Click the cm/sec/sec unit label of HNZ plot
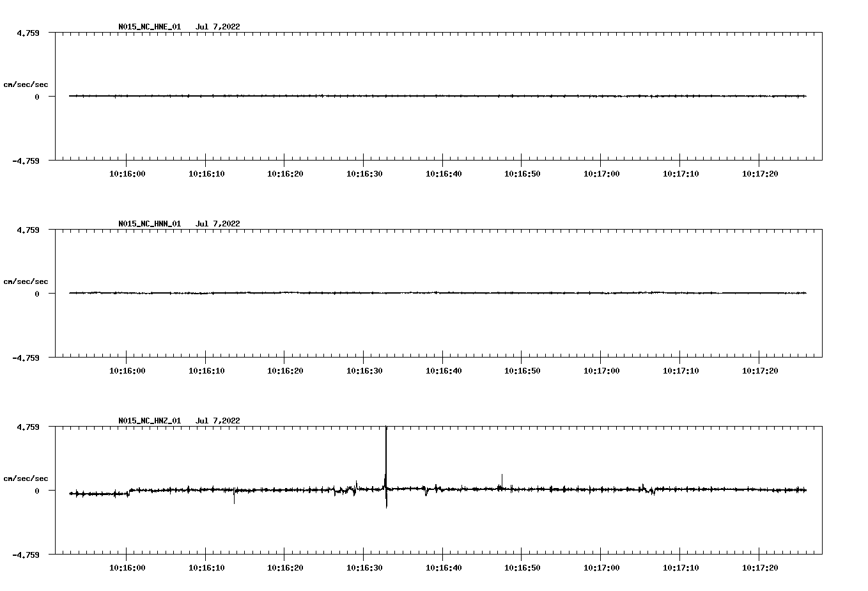868x591 pixels. 26,478
